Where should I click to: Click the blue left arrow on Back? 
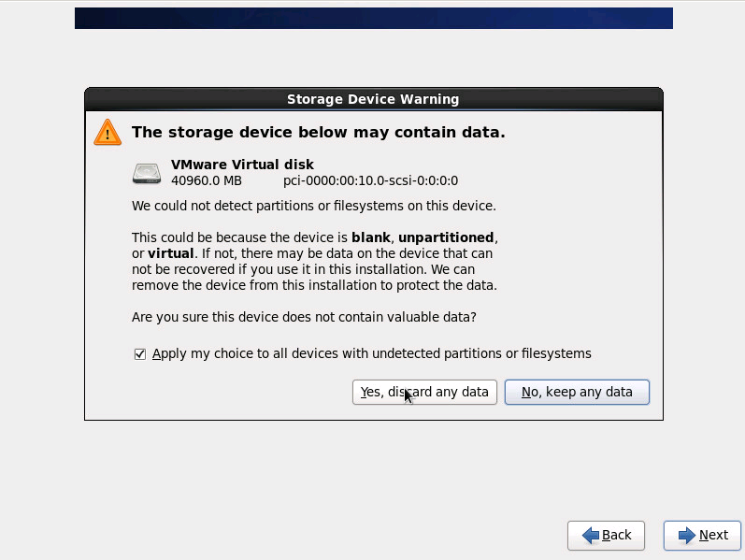tap(590, 535)
